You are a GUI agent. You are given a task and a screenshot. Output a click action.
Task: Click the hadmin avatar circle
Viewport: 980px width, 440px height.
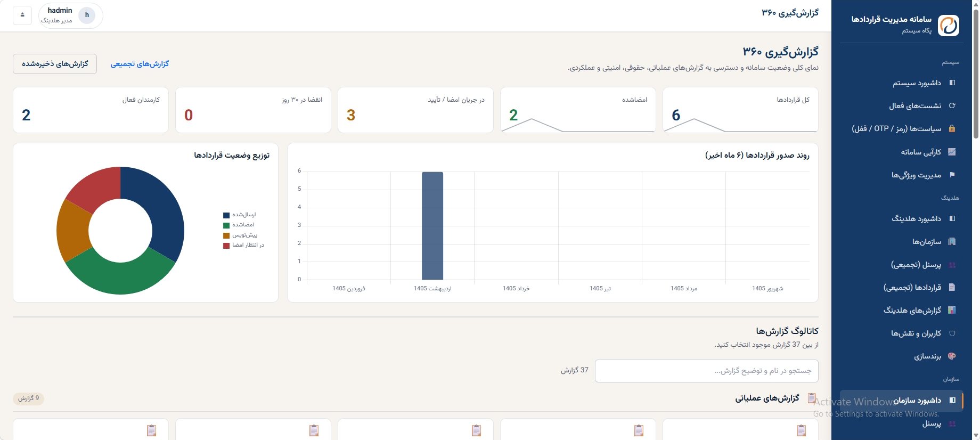click(87, 15)
